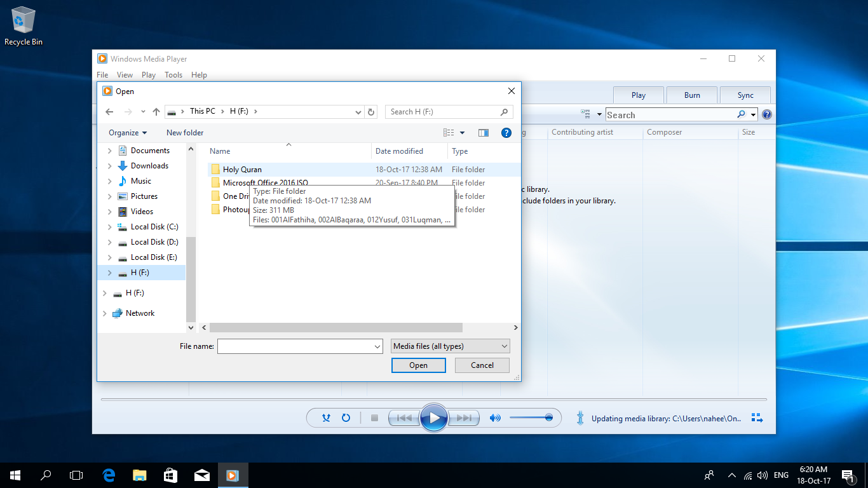Open the Holy Quran folder
This screenshot has height=488, width=868.
point(242,170)
